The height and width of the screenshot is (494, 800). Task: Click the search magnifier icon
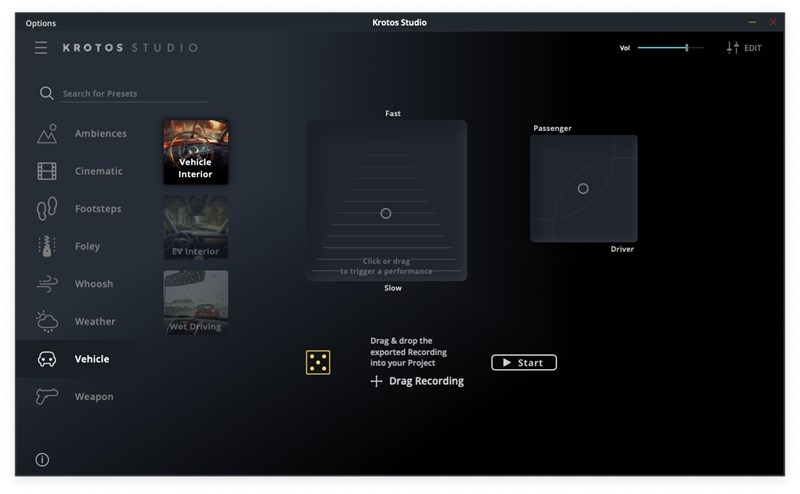point(46,93)
